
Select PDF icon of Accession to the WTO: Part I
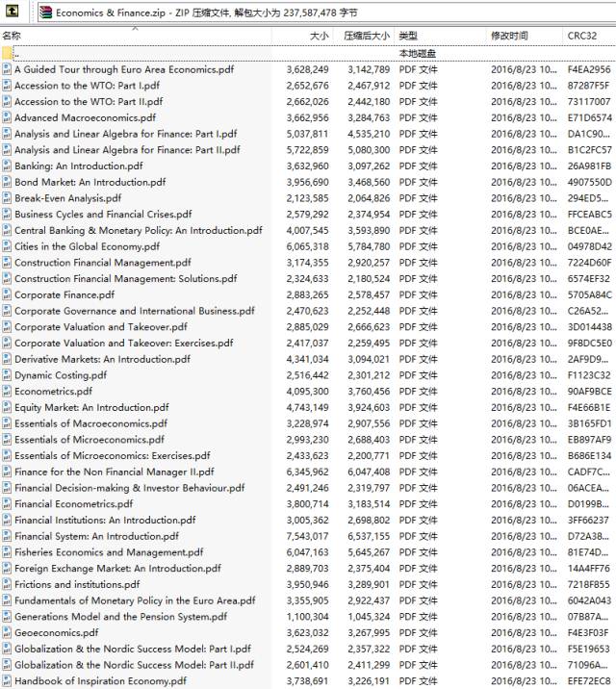coord(7,86)
